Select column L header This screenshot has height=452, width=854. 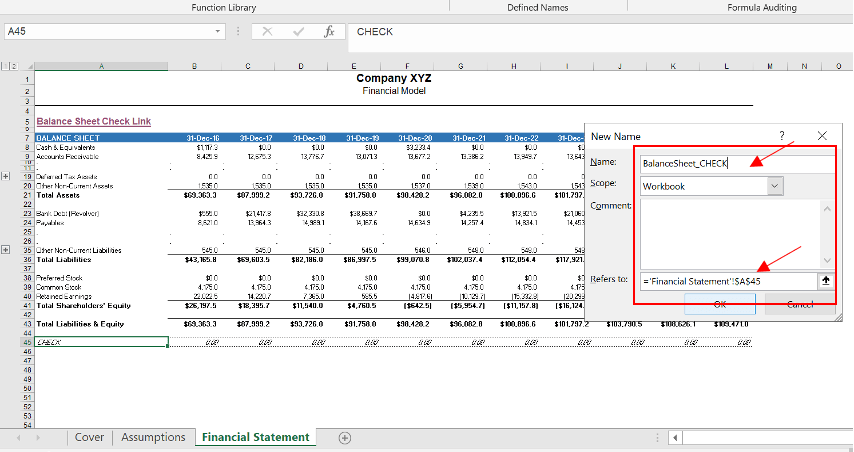[726, 66]
